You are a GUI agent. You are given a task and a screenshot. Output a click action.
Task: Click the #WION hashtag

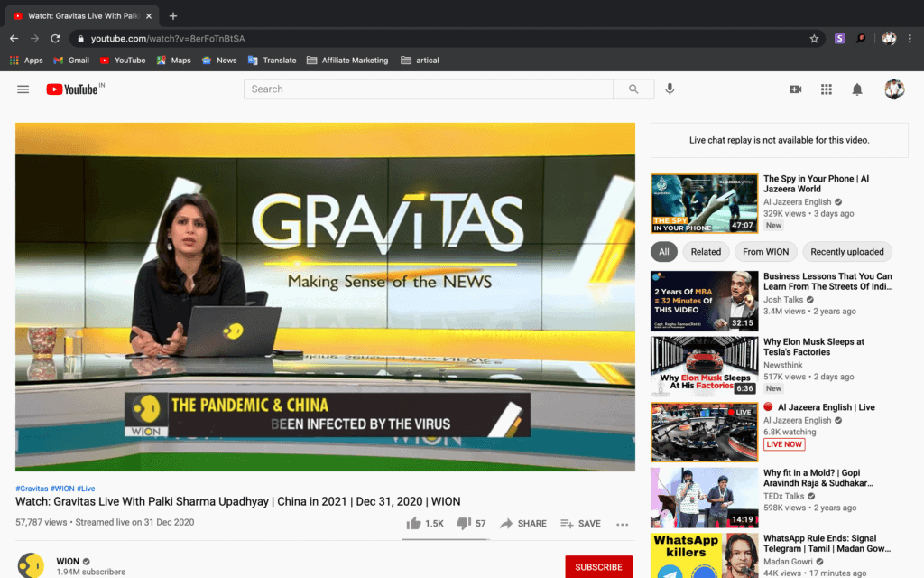point(62,489)
